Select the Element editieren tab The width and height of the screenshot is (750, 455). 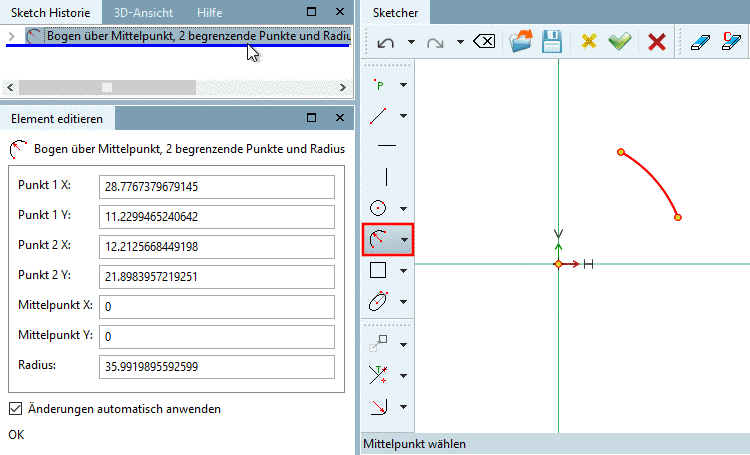tap(57, 119)
